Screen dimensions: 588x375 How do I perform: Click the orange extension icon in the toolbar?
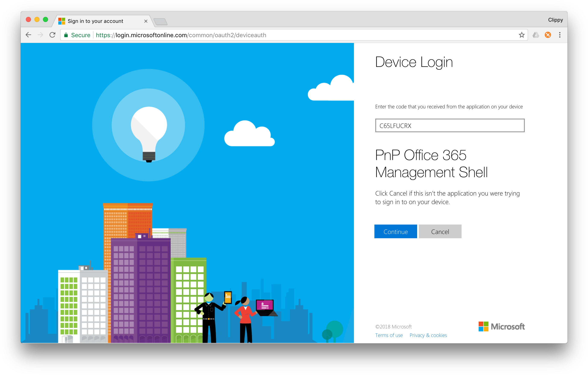click(548, 35)
